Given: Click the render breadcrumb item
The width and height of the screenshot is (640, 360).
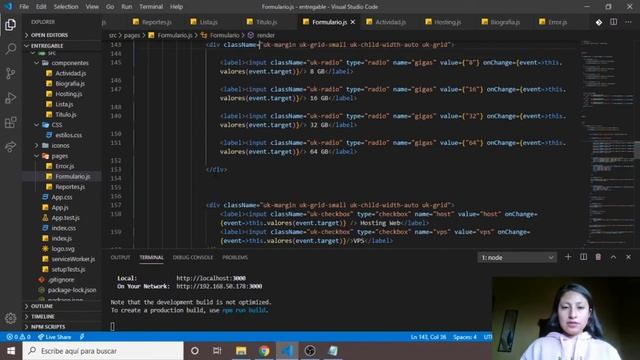Looking at the screenshot, I should pyautogui.click(x=262, y=36).
